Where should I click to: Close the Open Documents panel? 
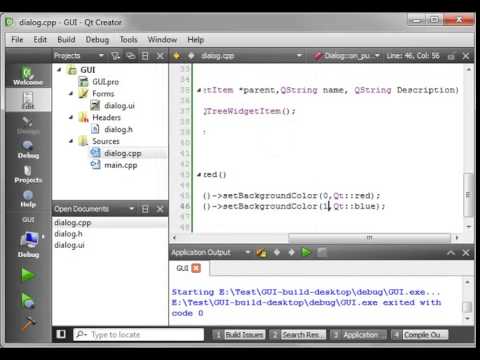point(160,209)
